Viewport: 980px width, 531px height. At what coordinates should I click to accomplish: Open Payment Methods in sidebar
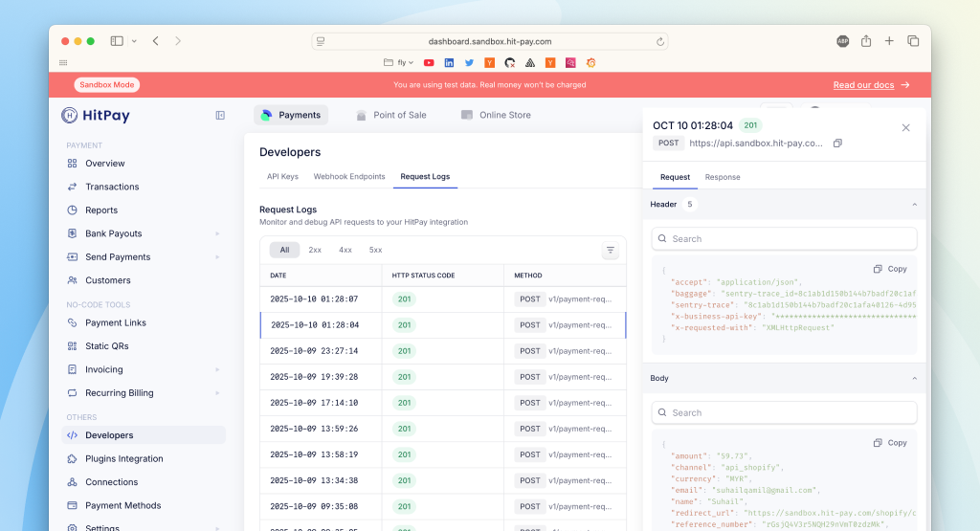coord(123,505)
